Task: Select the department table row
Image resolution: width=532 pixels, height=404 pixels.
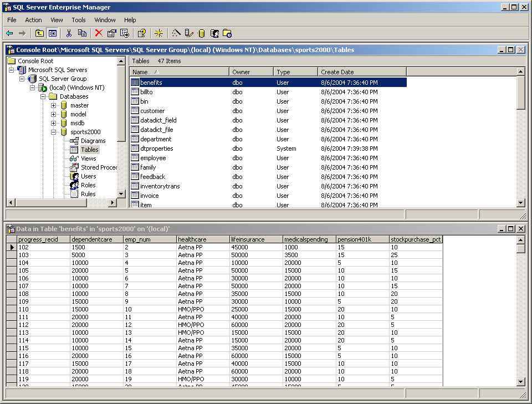Action: pos(268,139)
